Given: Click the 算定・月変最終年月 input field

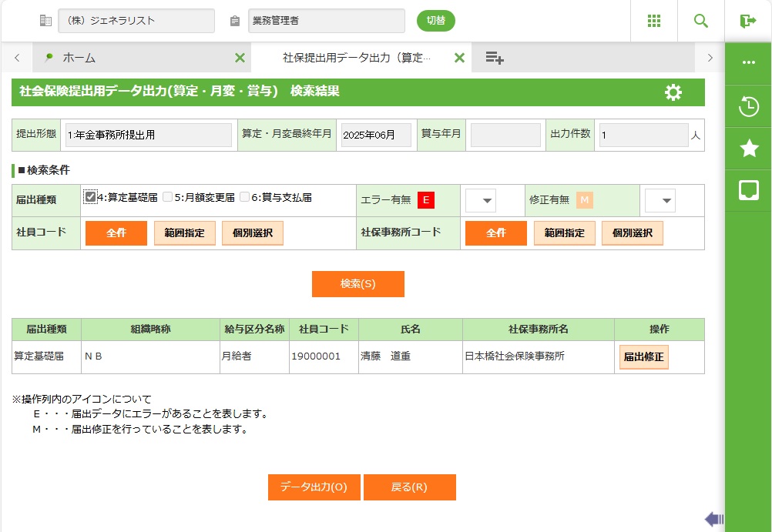Looking at the screenshot, I should tap(376, 135).
